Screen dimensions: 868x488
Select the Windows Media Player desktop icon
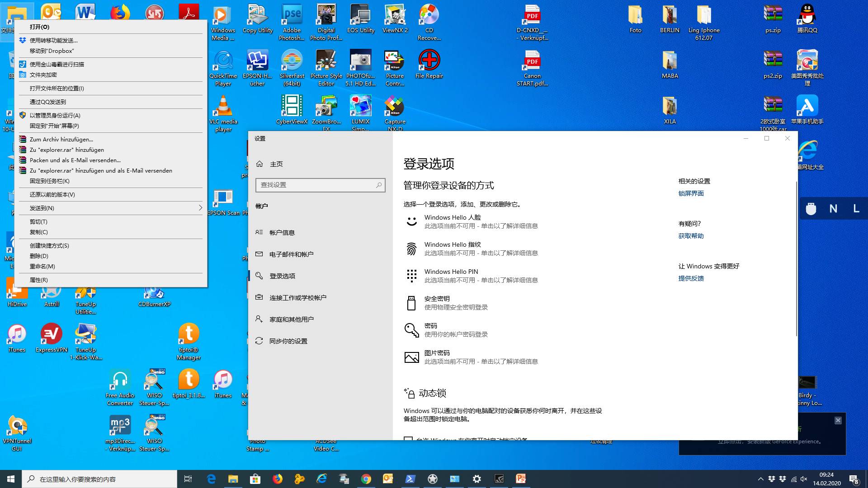(x=223, y=22)
